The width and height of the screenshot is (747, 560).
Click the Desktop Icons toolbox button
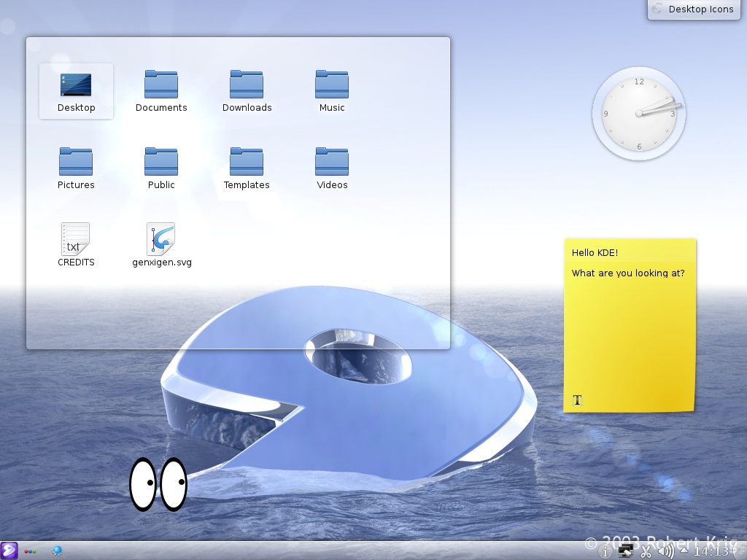point(694,9)
